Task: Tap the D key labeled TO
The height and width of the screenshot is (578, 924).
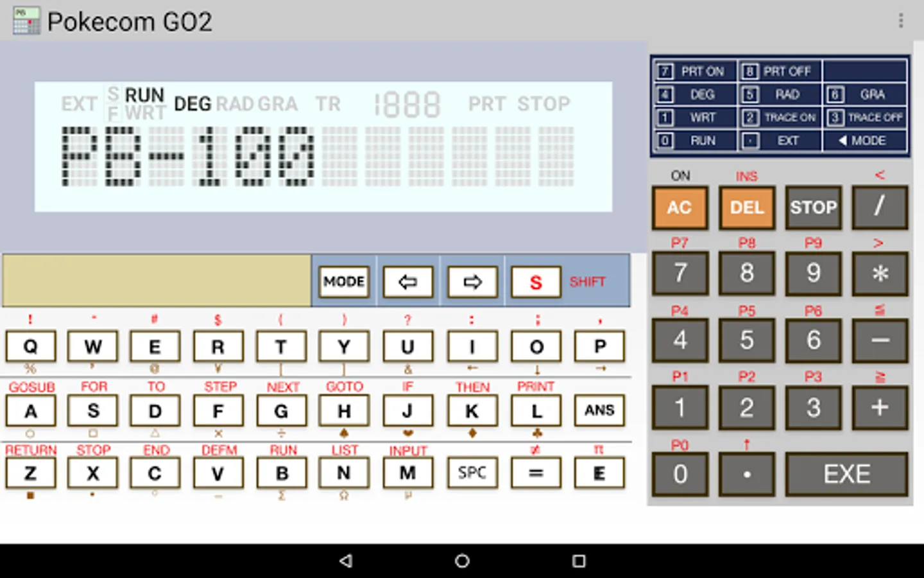Action: [x=155, y=410]
